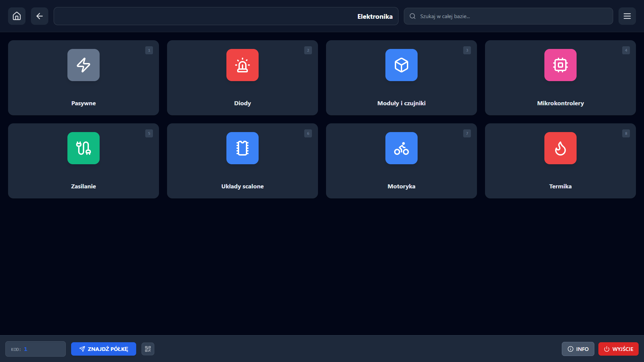644x362 pixels.
Task: Open the hamburger menu
Action: (x=627, y=16)
